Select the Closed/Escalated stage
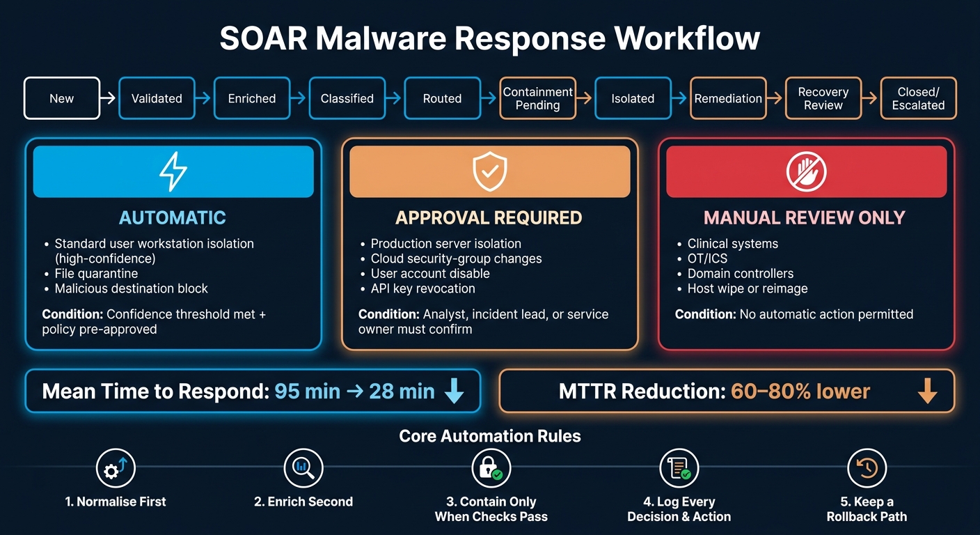 [919, 98]
